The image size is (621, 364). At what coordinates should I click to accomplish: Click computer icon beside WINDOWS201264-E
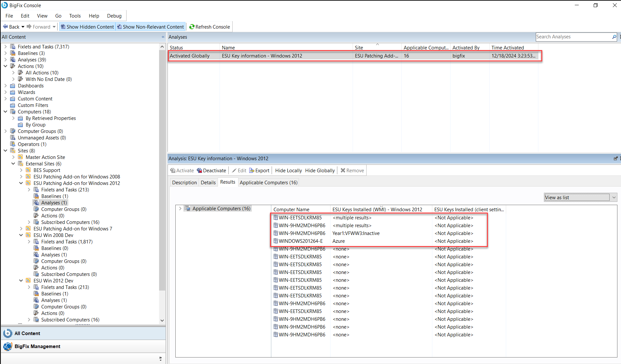click(276, 241)
